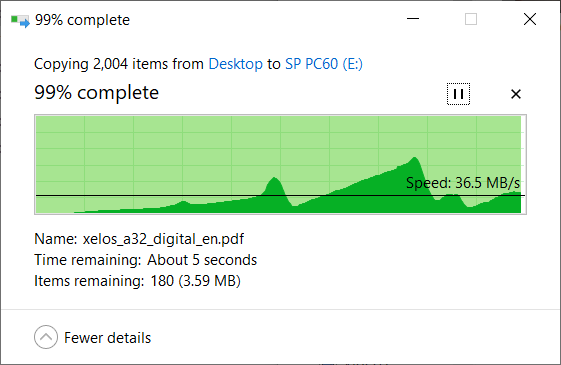The width and height of the screenshot is (561, 365).
Task: Minimize the copy progress window
Action: [x=413, y=19]
